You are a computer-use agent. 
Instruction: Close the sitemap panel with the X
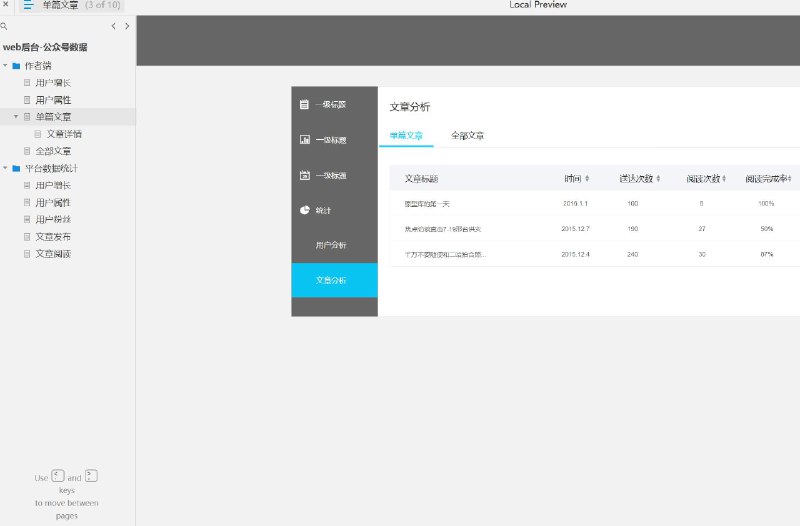(x=6, y=4)
